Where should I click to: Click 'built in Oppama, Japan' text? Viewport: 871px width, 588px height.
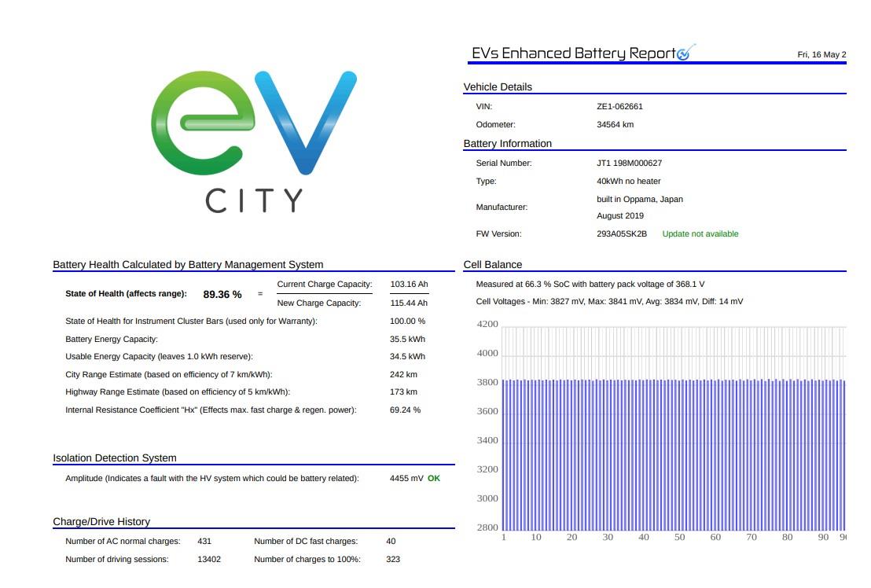point(640,199)
